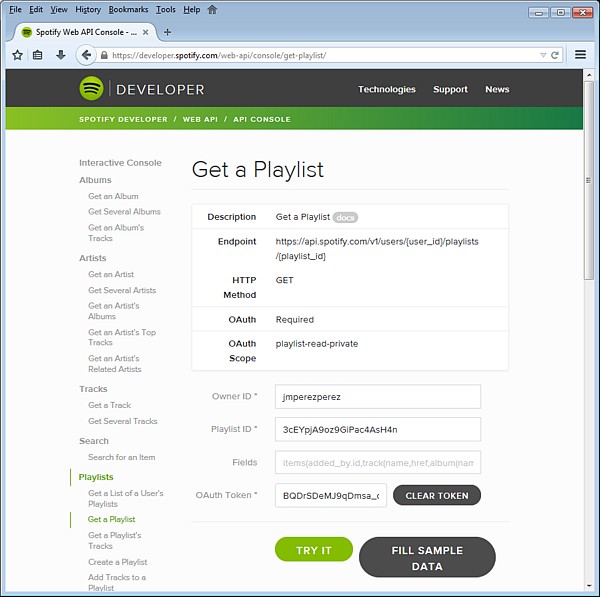
Task: Open Create a Playlist in the sidebar
Action: pos(117,562)
